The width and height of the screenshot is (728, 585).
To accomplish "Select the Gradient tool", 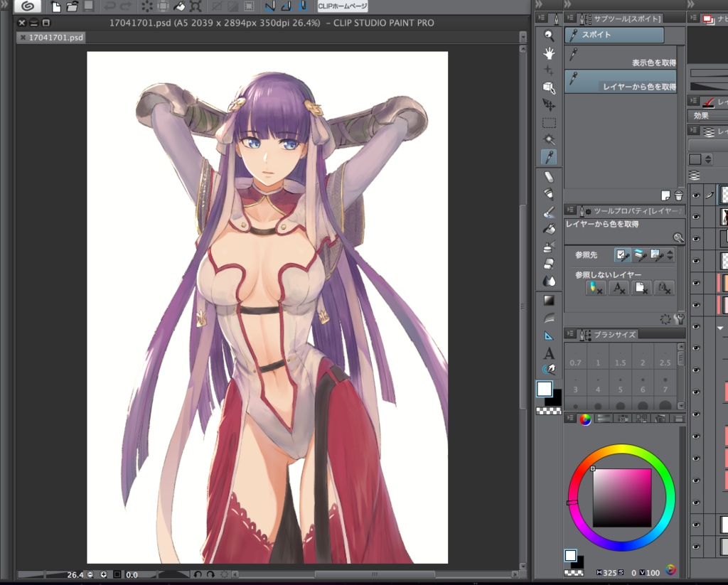I will pos(549,299).
